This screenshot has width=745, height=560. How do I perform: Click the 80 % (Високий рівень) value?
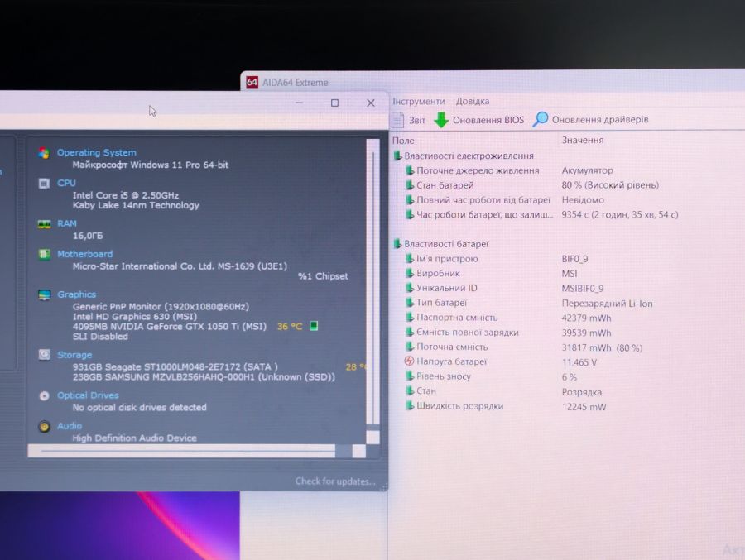click(610, 184)
